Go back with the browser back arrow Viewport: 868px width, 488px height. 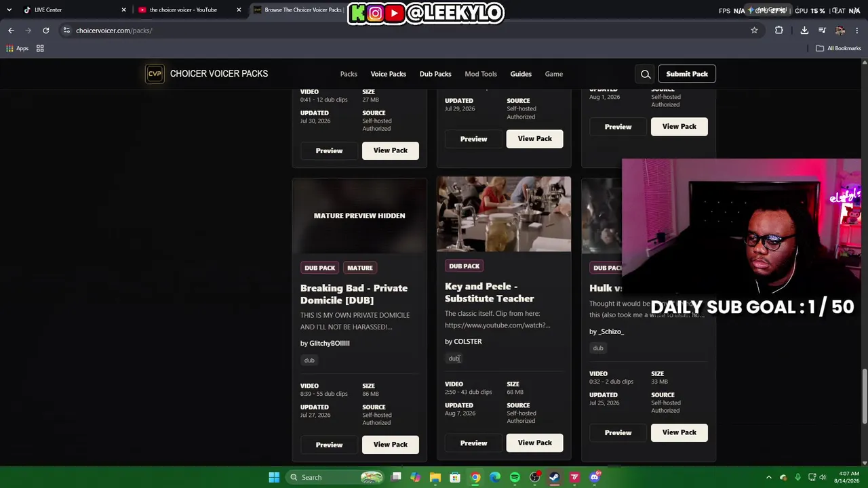click(11, 30)
